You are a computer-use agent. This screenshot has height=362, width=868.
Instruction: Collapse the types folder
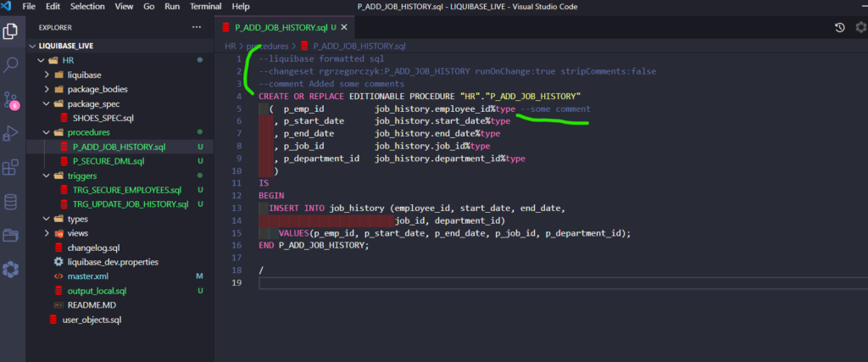tap(120, 219)
